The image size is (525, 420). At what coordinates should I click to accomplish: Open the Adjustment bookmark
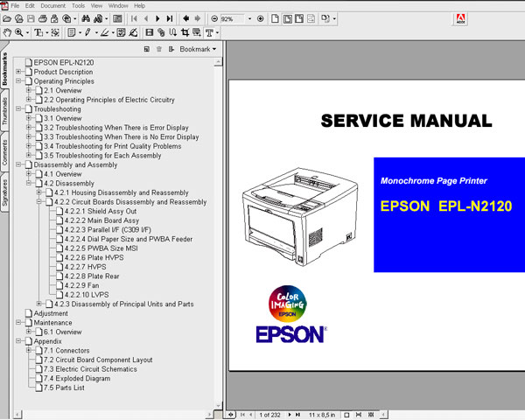pyautogui.click(x=51, y=313)
